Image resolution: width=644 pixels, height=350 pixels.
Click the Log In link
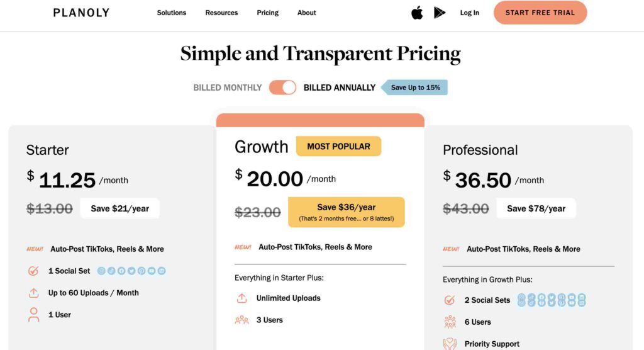(469, 13)
